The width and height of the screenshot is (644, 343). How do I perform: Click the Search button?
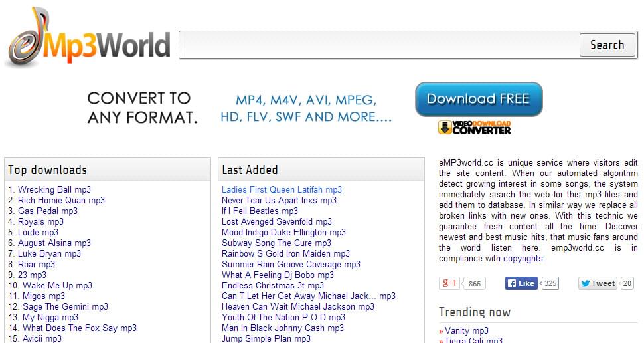[607, 45]
